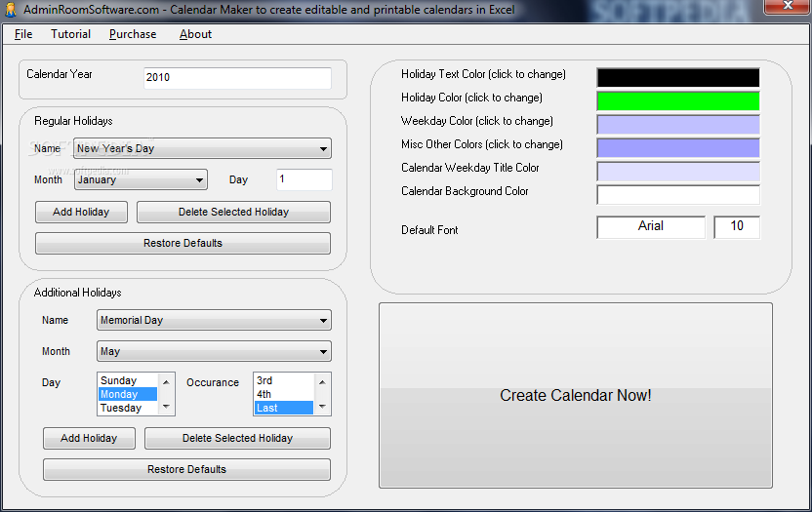Viewport: 812px width, 512px height.
Task: Change the Misc Other Colors swatch
Action: (x=678, y=148)
